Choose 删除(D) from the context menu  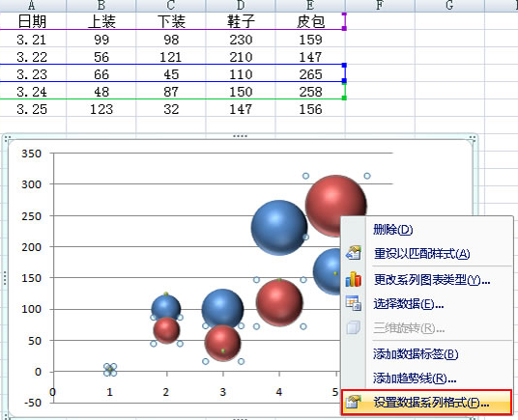[392, 229]
